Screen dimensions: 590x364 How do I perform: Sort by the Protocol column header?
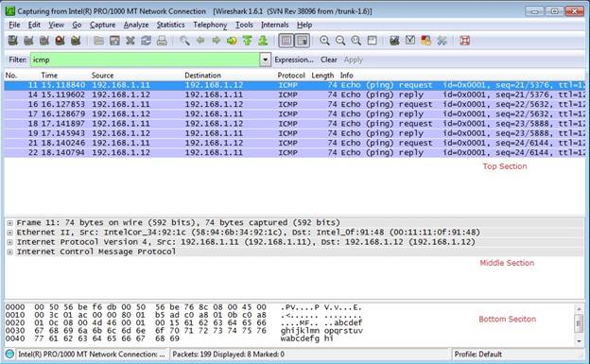(291, 76)
